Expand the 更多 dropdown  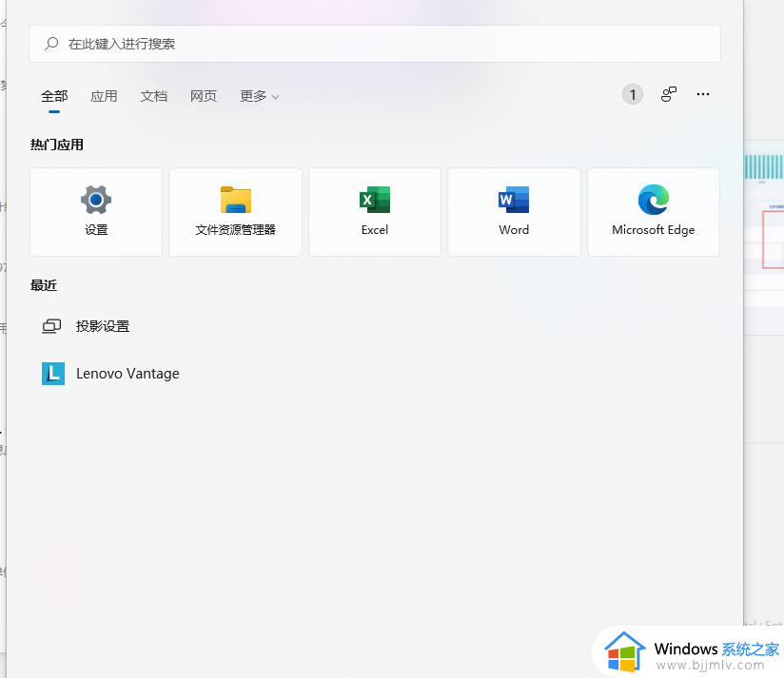coord(260,96)
